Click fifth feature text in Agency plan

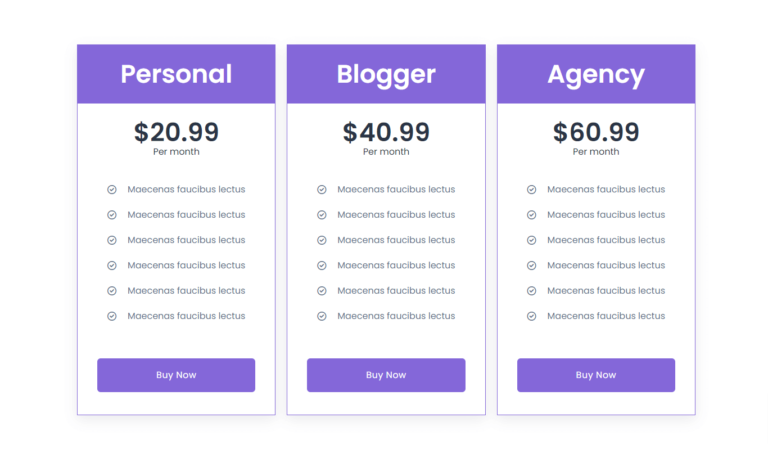tap(606, 291)
